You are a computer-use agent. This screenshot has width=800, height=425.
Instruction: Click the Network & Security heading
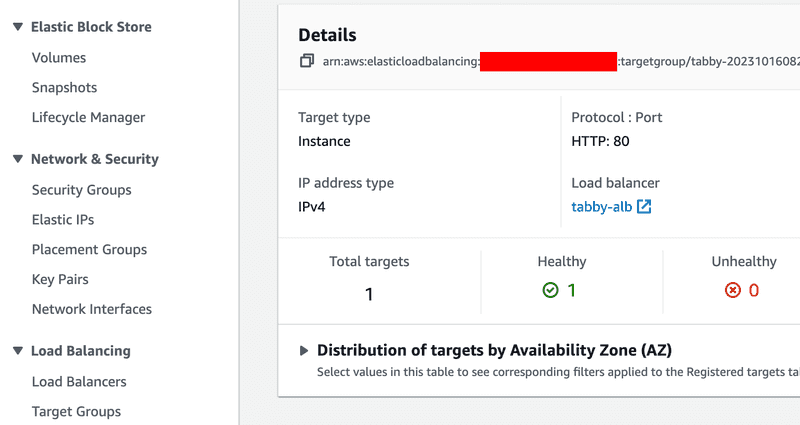95,159
